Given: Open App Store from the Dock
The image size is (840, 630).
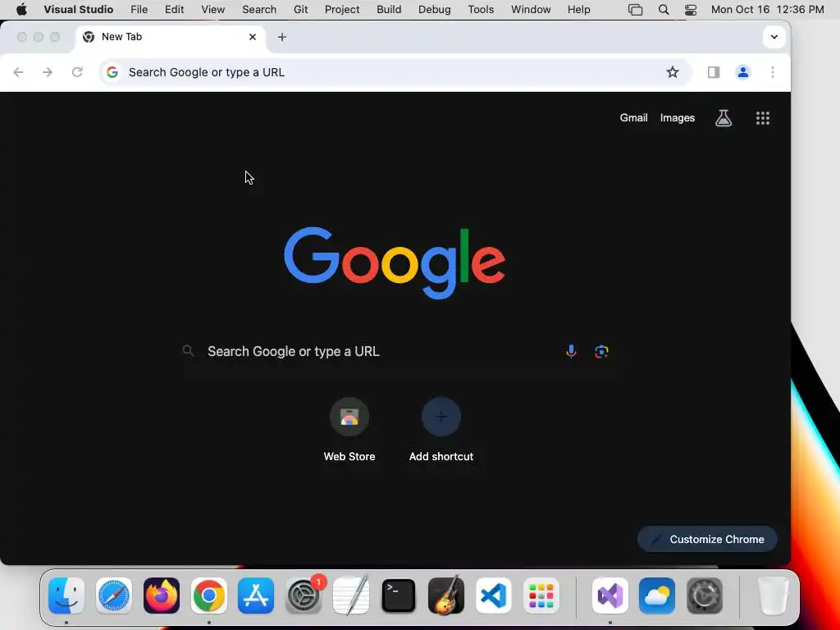Looking at the screenshot, I should pyautogui.click(x=256, y=596).
